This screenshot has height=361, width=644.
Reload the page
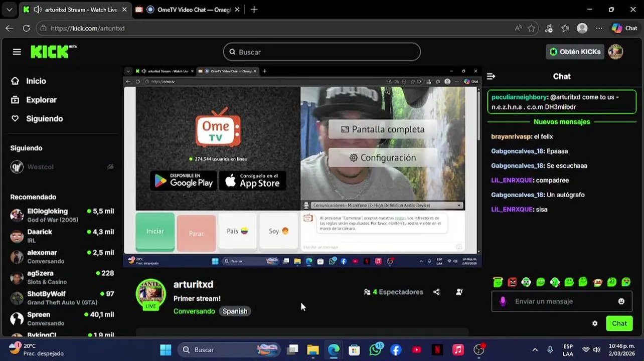[x=27, y=28]
